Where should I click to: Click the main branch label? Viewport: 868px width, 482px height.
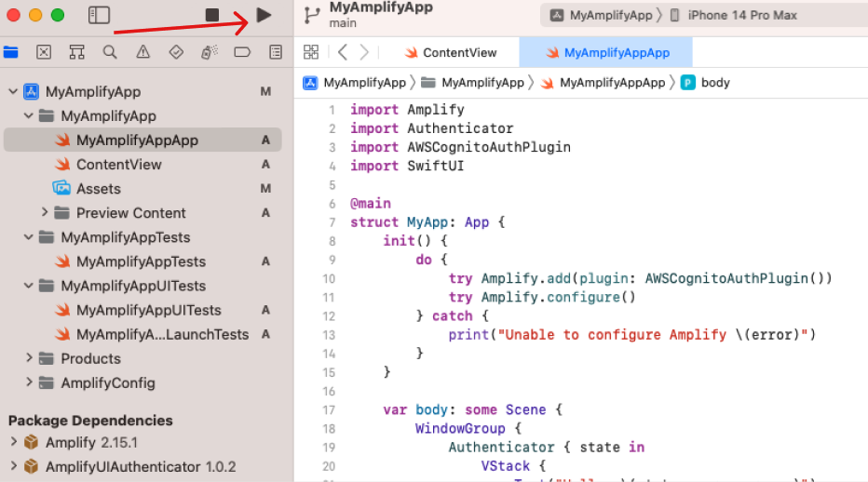343,23
